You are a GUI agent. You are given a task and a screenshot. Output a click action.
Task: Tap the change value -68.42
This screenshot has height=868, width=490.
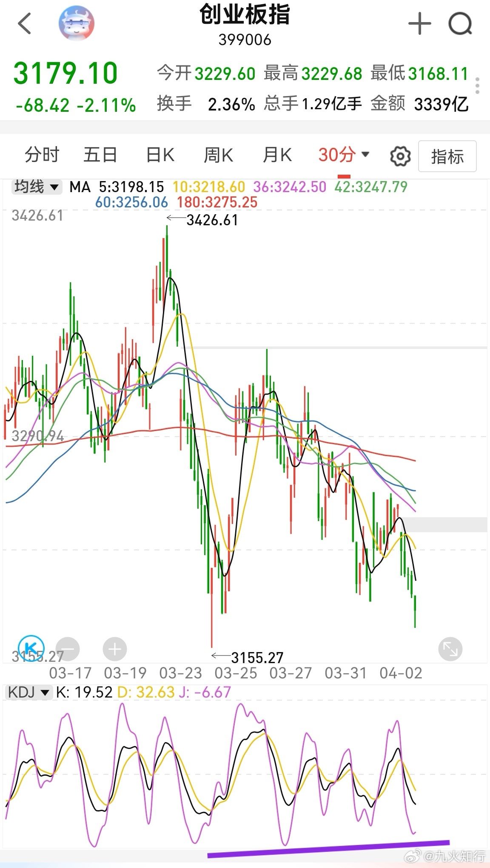tap(43, 105)
